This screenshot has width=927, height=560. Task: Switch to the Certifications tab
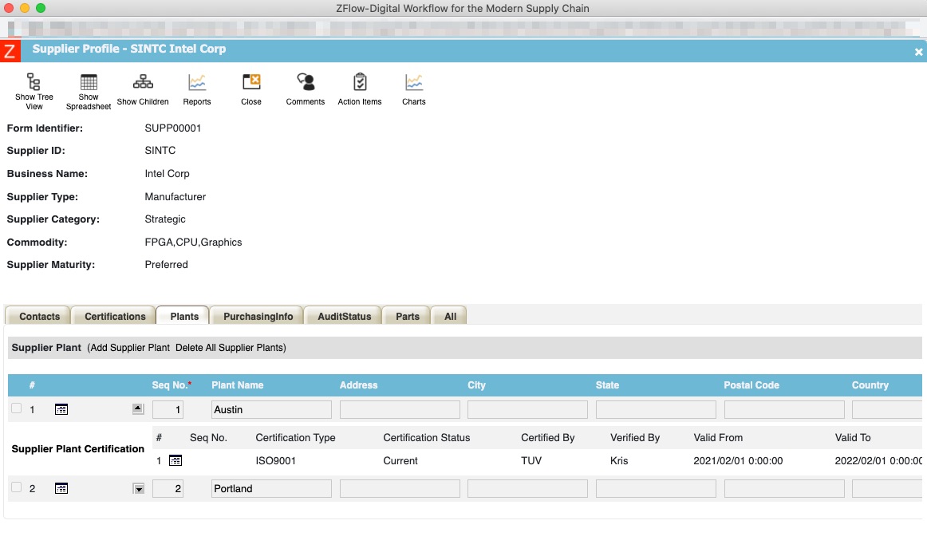[113, 315]
